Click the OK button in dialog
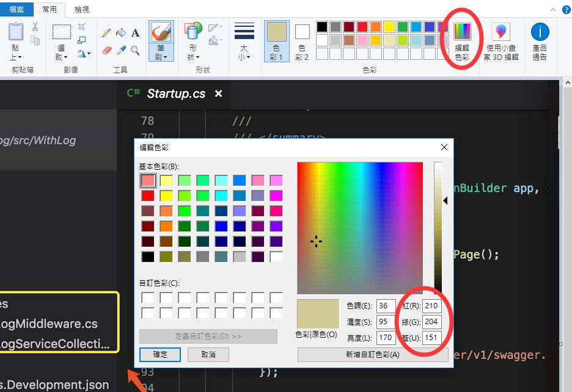Screen dimensions: 572x392 pos(159,354)
